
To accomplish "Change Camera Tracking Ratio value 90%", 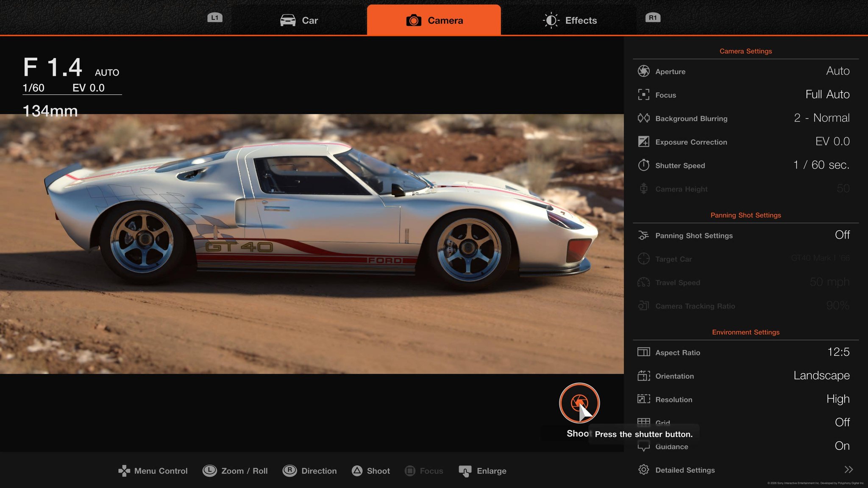I will 837,305.
